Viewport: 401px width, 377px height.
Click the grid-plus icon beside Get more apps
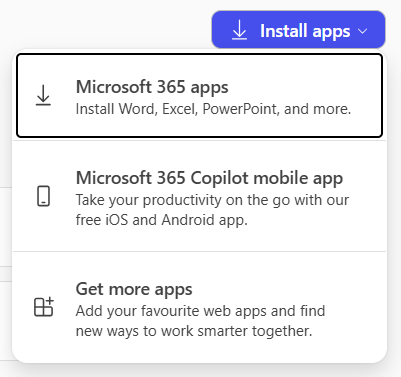click(44, 306)
